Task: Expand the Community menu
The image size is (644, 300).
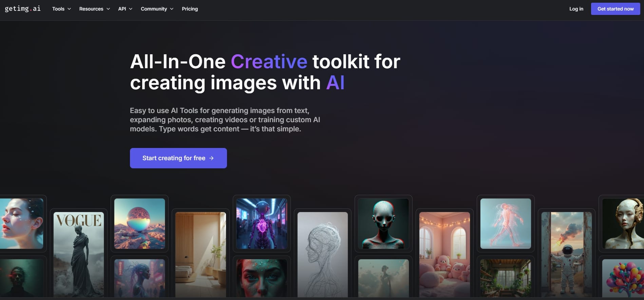Action: click(157, 9)
